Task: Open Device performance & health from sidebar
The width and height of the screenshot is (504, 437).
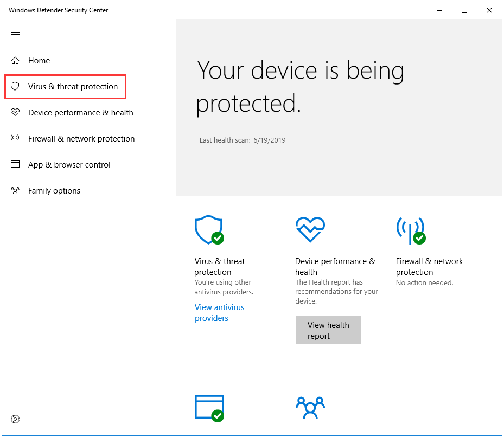Action: pos(81,112)
